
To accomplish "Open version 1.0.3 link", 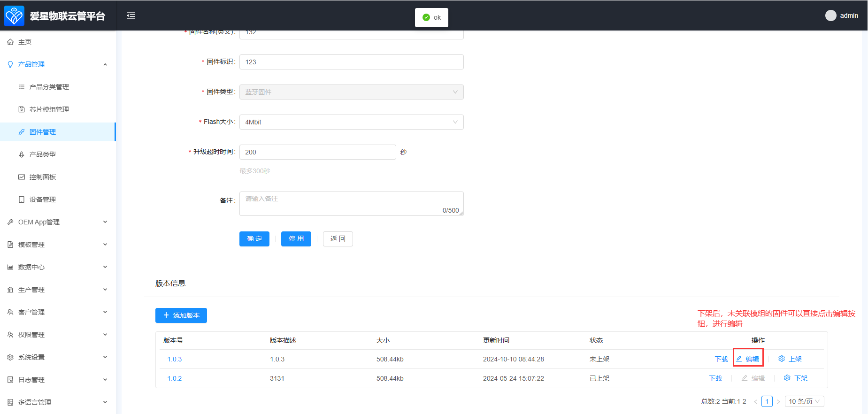I will click(175, 359).
